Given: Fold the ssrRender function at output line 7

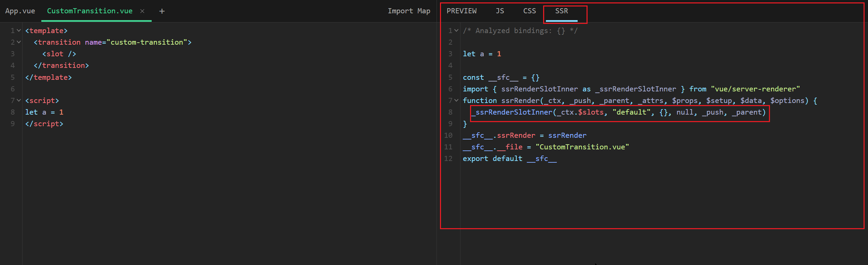Looking at the screenshot, I should [456, 101].
